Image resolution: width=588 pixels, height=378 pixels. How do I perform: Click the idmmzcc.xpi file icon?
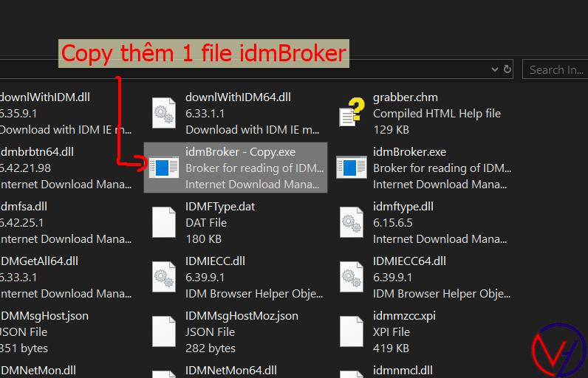click(351, 331)
